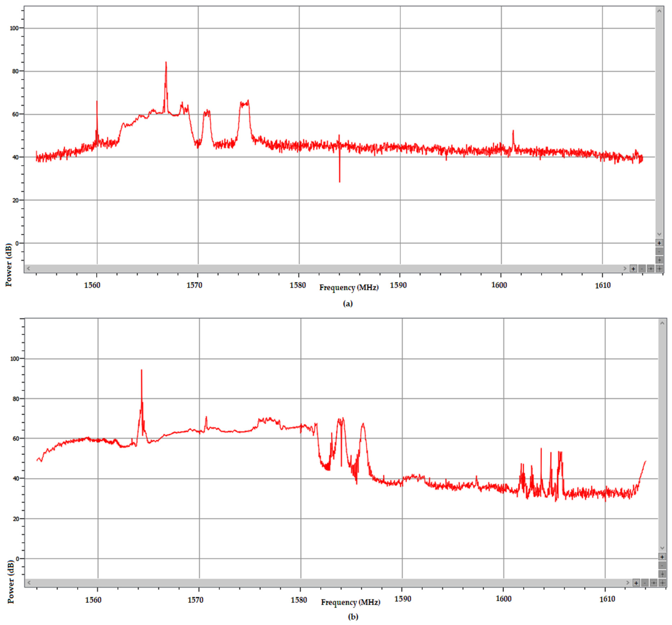Autoscale the horizontal axis of plot (a)
This screenshot has height=625, width=672.
coord(650,268)
